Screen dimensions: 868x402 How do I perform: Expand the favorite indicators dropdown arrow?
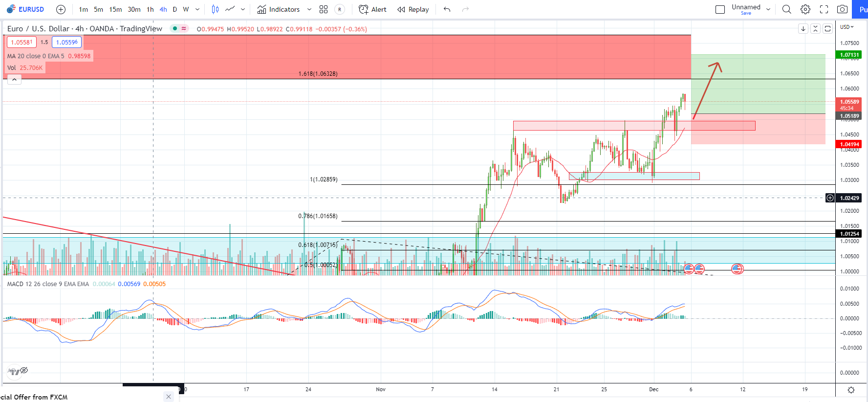point(309,9)
